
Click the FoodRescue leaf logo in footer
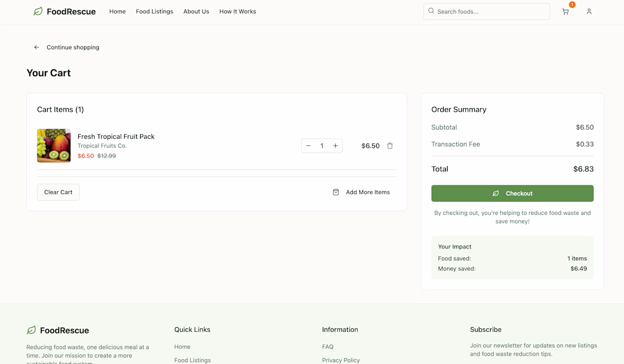[x=31, y=330]
